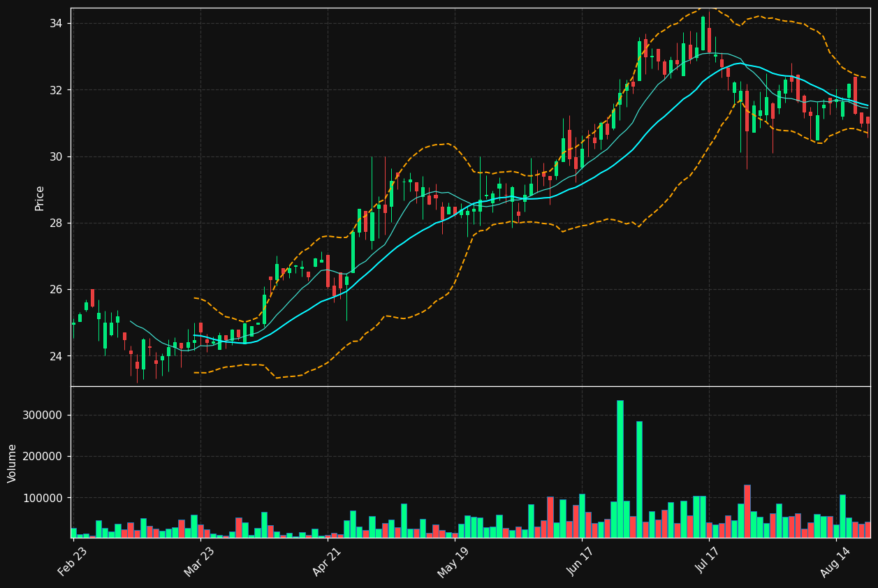Click the Apr 21 date label

point(327,561)
